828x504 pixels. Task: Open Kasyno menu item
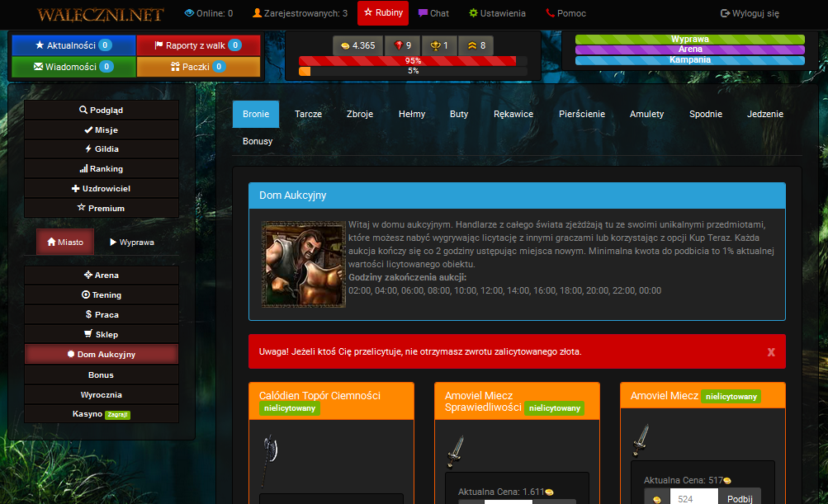[102, 414]
